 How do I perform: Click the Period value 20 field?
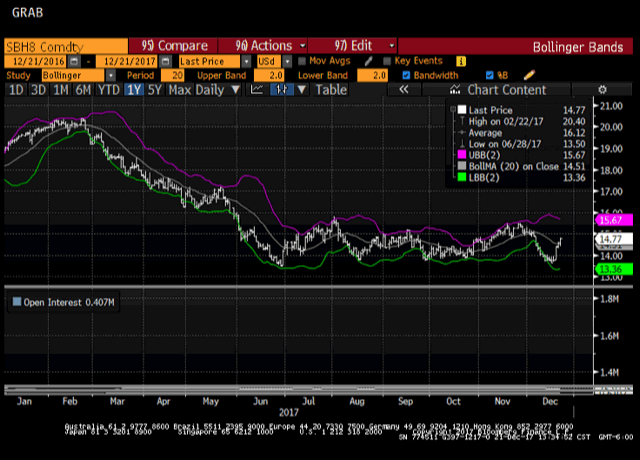[173, 75]
